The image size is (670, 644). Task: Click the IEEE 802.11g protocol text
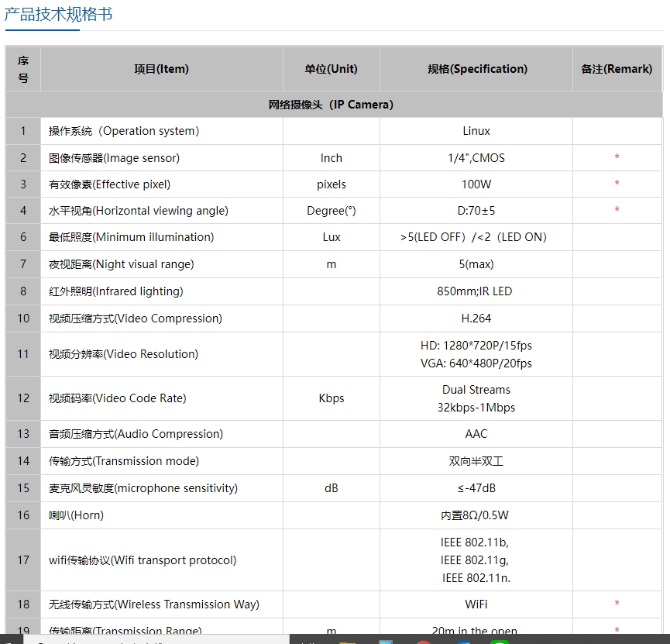pos(475,560)
